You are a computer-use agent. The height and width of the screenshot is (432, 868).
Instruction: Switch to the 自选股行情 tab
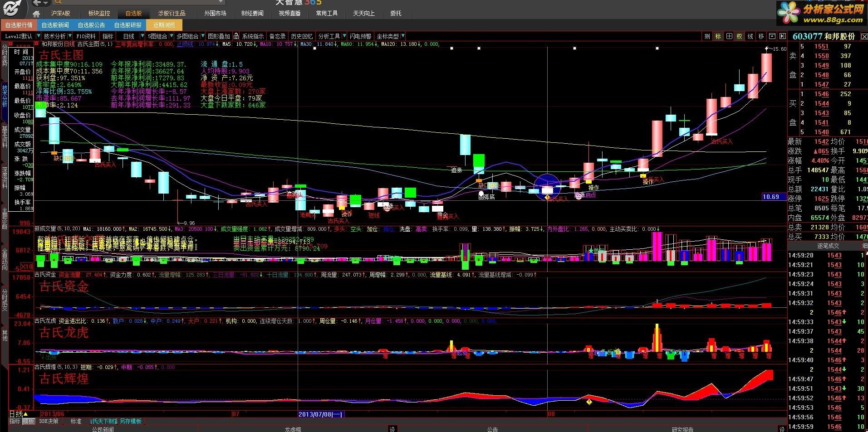pos(19,25)
